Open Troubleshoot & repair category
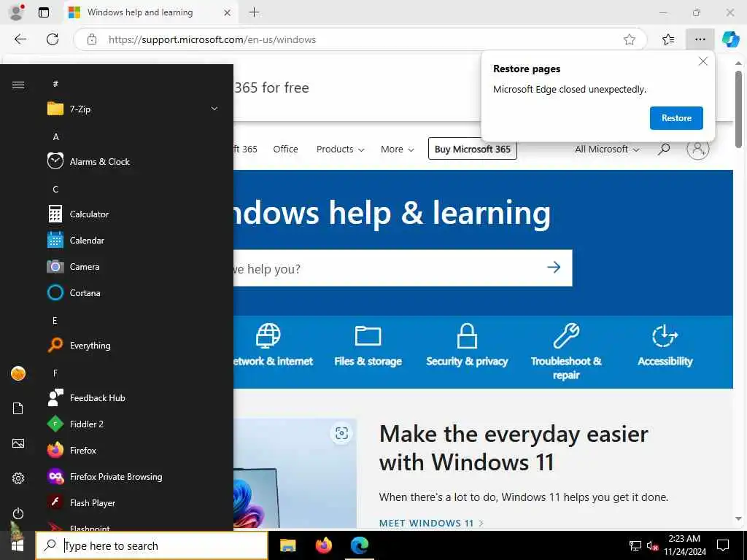The height and width of the screenshot is (560, 747). 566,351
